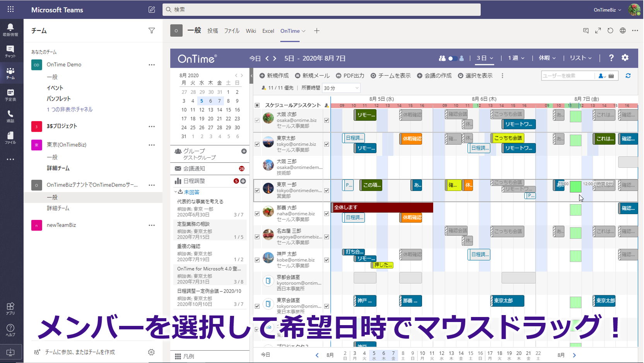Add a new group with the plus icon
644x363 pixels.
[x=244, y=151]
